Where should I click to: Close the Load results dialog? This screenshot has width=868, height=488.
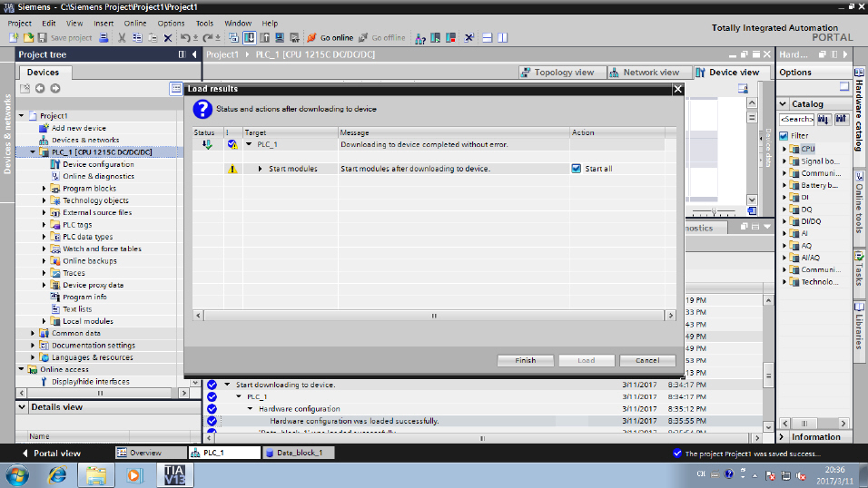tap(677, 89)
